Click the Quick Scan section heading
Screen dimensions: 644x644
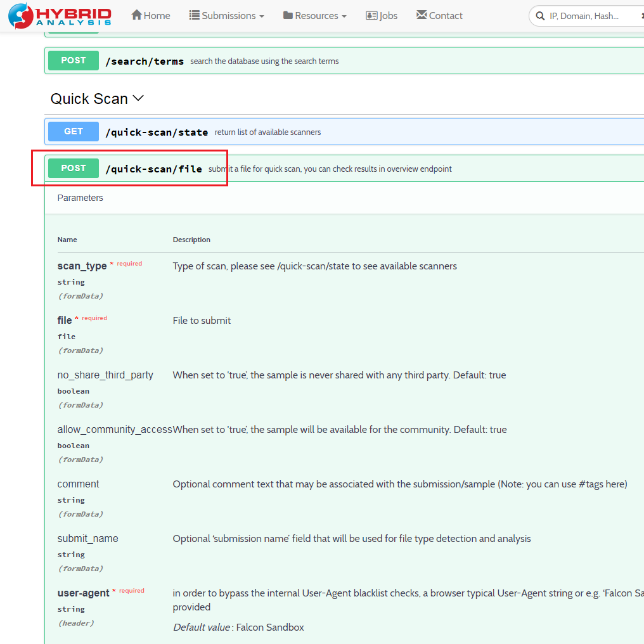coord(89,99)
